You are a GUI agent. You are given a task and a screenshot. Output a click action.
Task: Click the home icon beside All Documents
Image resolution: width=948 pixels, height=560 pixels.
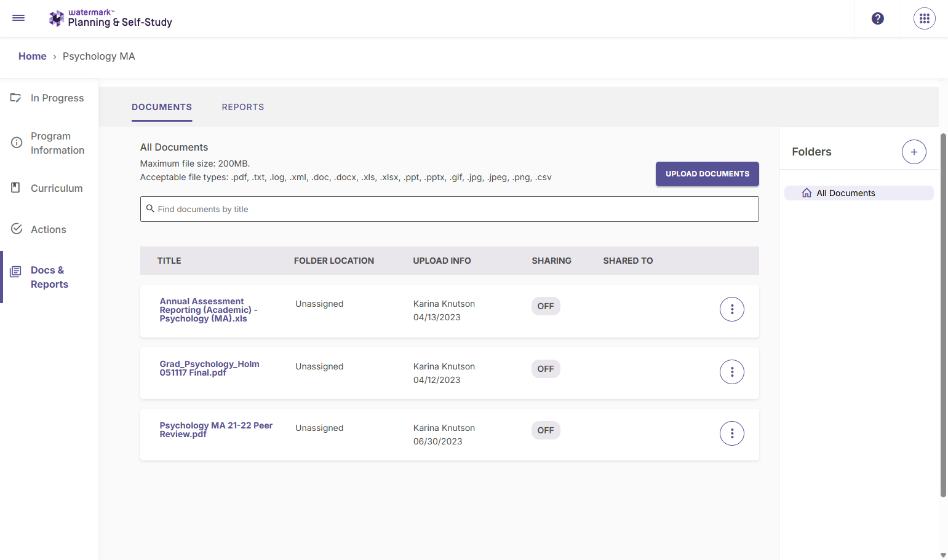click(807, 193)
